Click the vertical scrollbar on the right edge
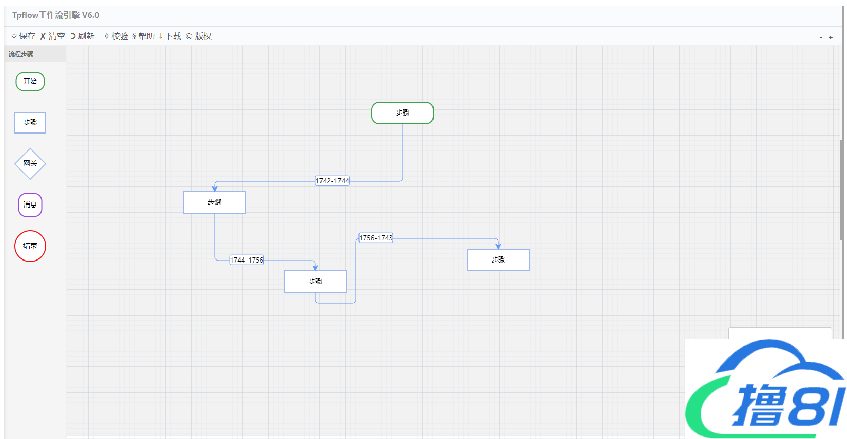The height and width of the screenshot is (439, 847). click(x=842, y=190)
